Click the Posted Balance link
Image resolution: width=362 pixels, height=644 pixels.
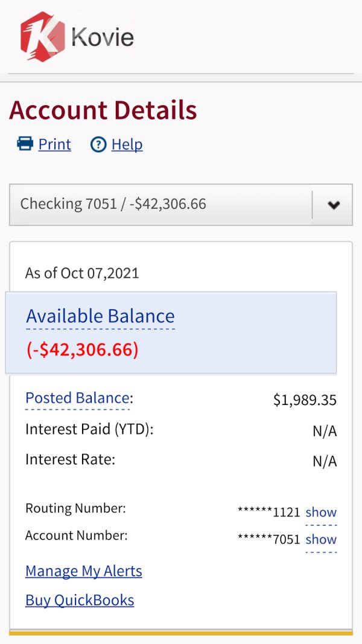77,398
